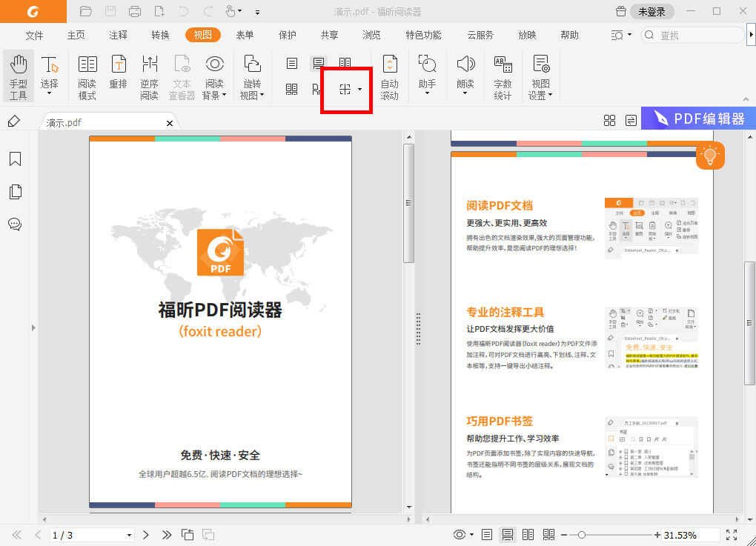Image resolution: width=756 pixels, height=546 pixels.
Task: Open the Bookmarks panel in sidebar
Action: 15,159
